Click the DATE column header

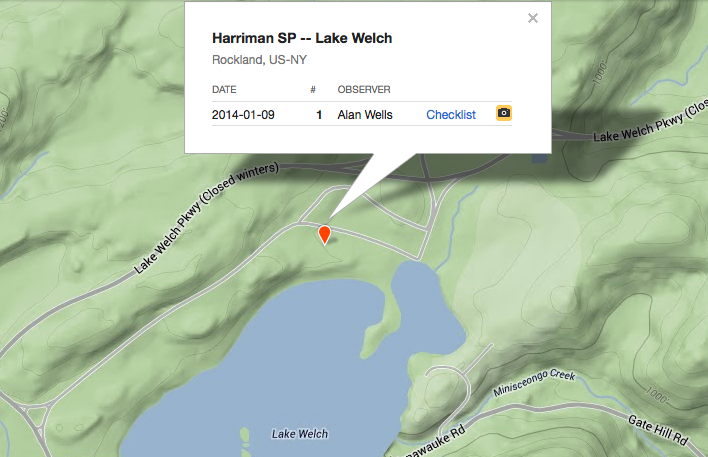click(x=224, y=89)
